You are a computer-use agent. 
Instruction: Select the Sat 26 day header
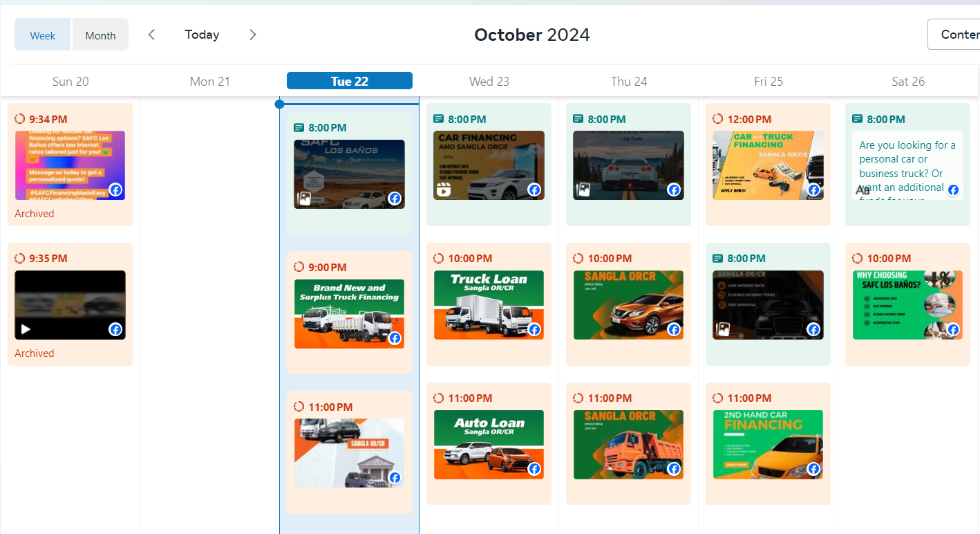(x=908, y=81)
